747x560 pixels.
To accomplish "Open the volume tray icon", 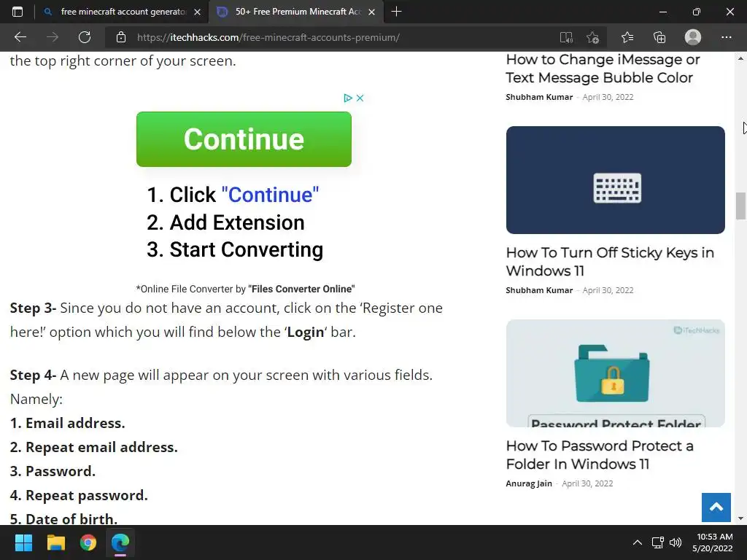I will click(x=675, y=542).
